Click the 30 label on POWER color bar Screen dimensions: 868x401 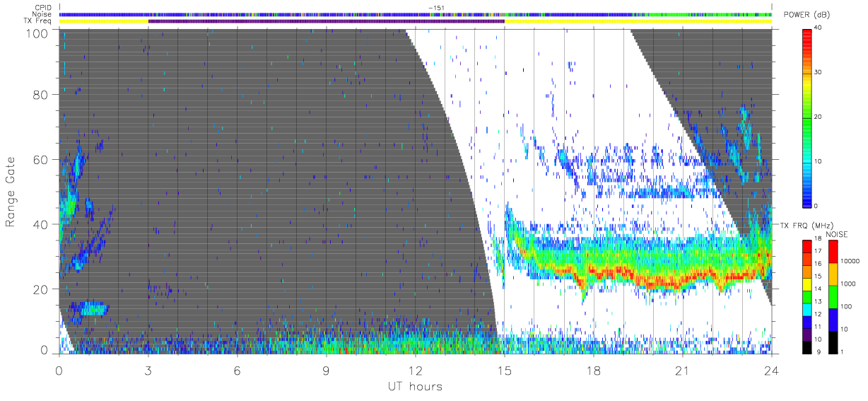pos(818,73)
